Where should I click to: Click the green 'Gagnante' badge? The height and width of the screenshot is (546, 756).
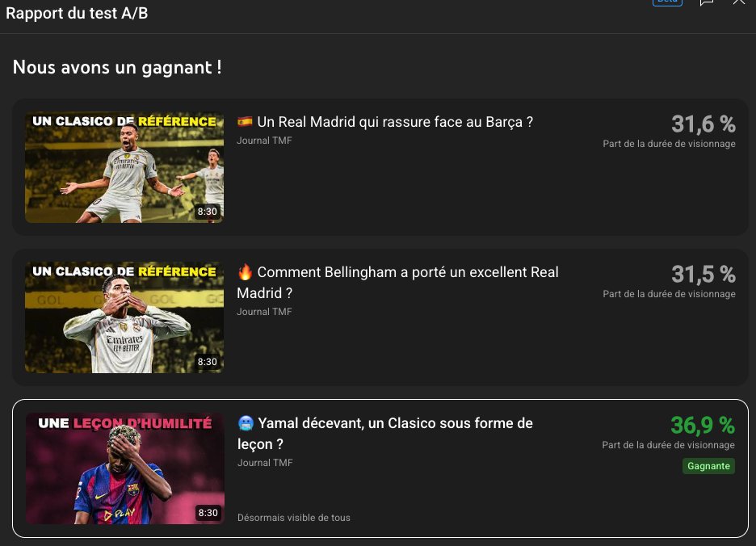point(709,466)
